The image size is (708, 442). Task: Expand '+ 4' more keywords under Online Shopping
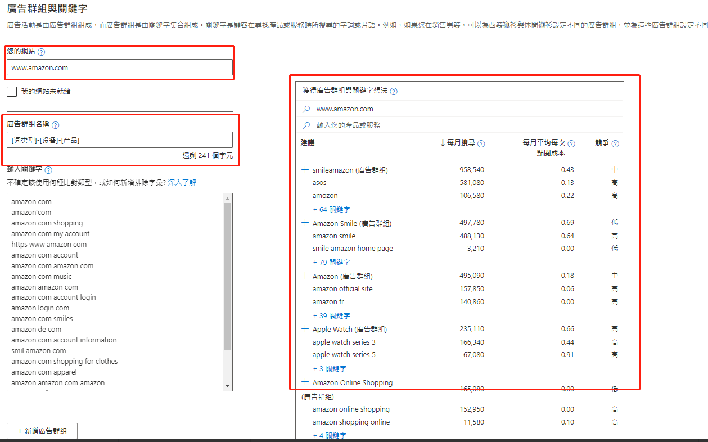pos(330,435)
